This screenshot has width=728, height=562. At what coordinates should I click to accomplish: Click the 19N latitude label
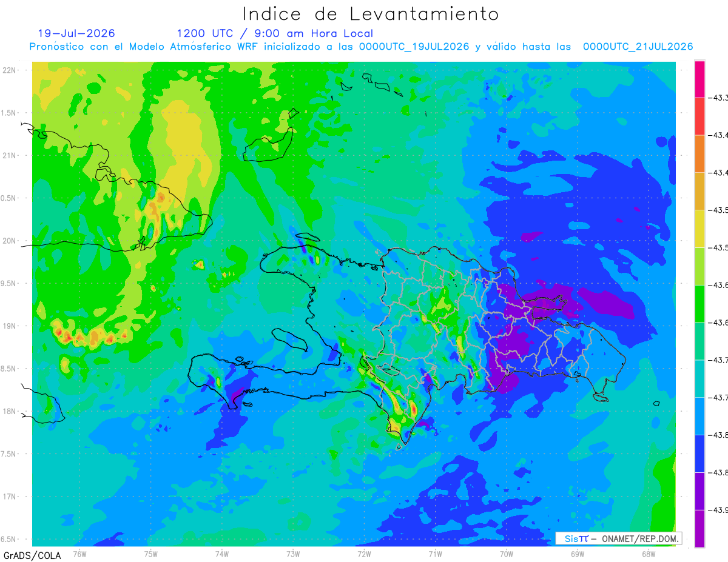coord(9,326)
